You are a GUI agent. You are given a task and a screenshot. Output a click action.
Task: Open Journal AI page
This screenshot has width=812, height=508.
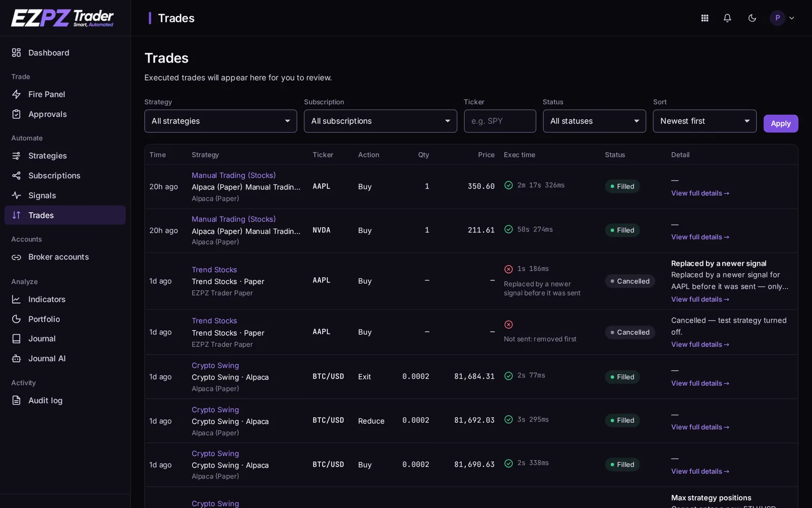pos(65,359)
